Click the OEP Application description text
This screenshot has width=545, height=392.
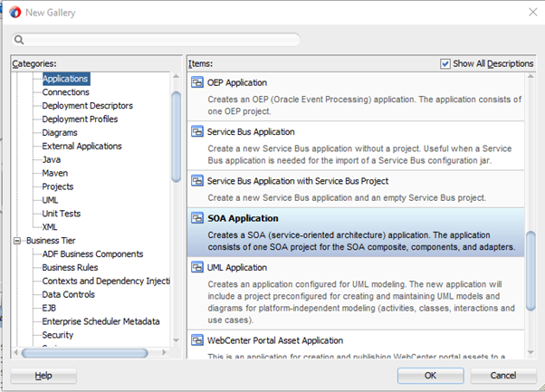tap(365, 105)
